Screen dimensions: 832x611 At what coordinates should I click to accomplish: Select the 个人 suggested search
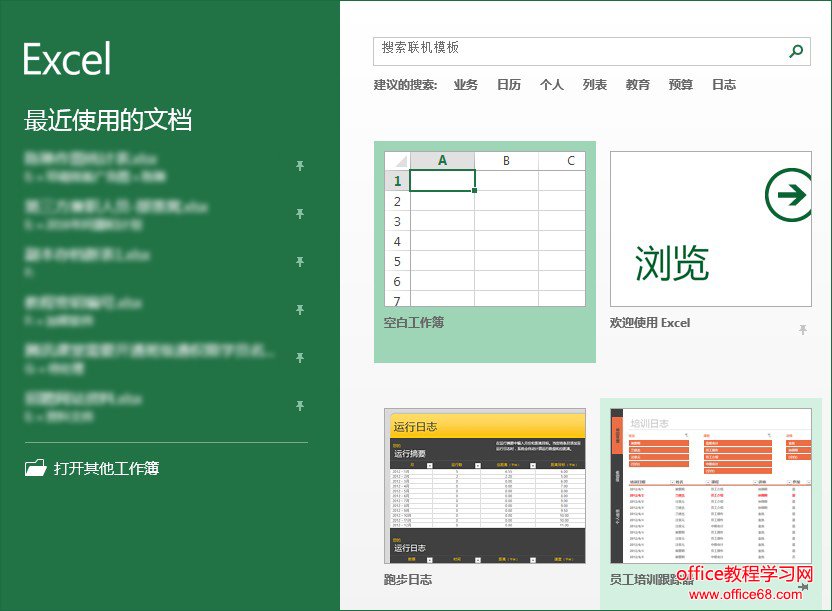point(552,85)
